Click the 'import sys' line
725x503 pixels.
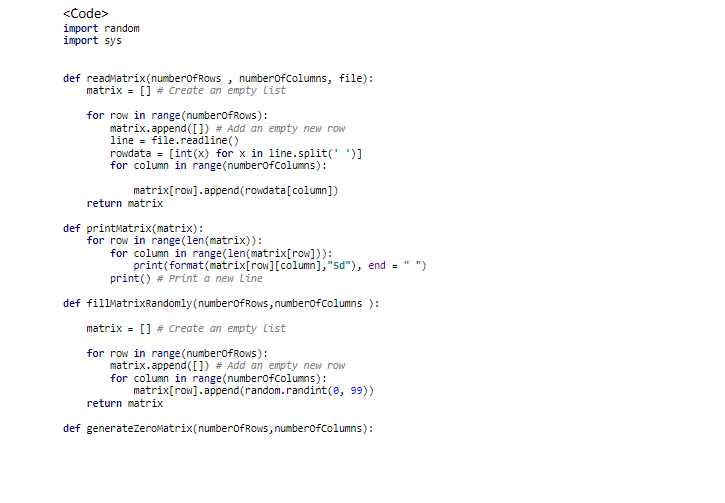point(92,41)
